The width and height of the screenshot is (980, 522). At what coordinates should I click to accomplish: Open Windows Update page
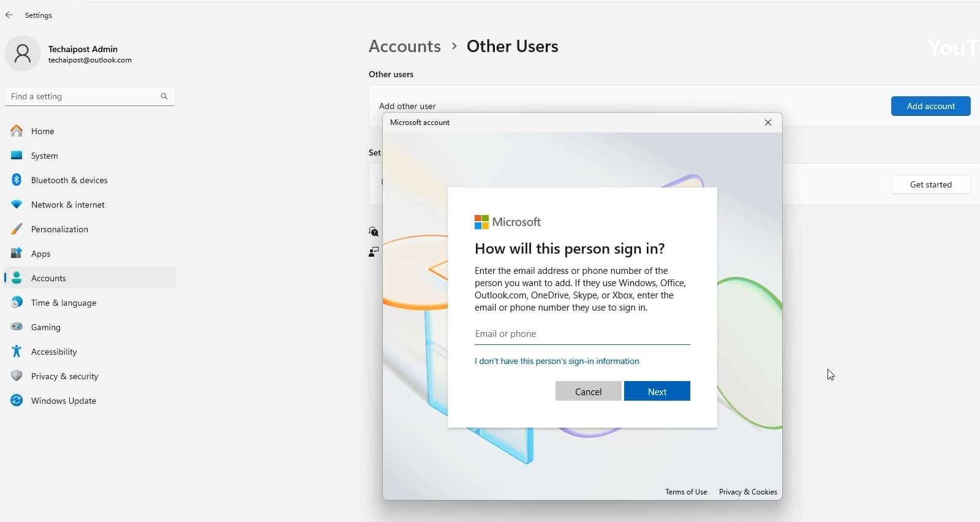click(x=90, y=400)
